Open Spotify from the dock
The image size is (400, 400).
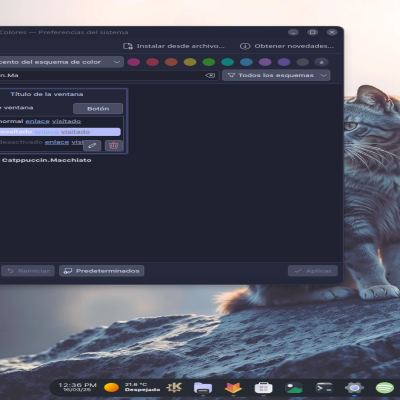385,388
